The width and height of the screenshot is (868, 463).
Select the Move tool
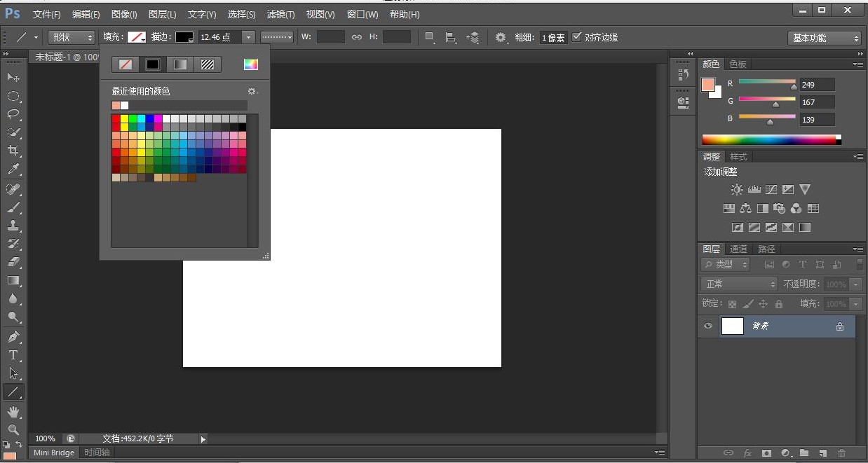13,77
